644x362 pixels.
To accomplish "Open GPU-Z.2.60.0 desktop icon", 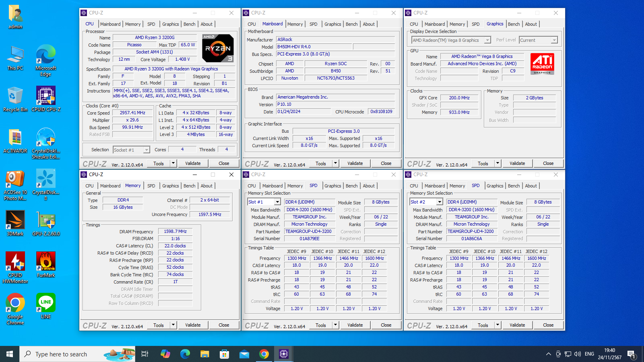I will click(x=46, y=223).
